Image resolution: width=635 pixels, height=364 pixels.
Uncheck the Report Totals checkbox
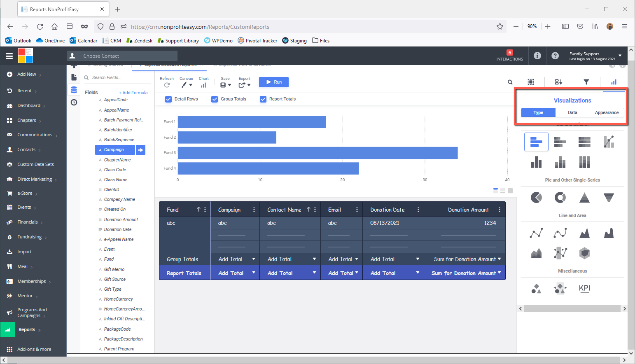tap(263, 99)
